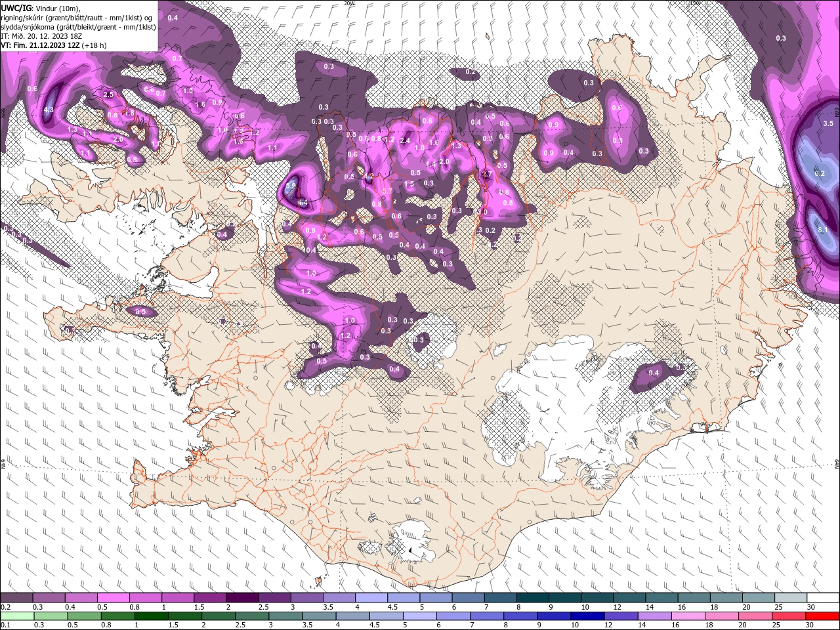Click the 4.3 precipitation value on the map
The width and height of the screenshot is (840, 630).
48,110
